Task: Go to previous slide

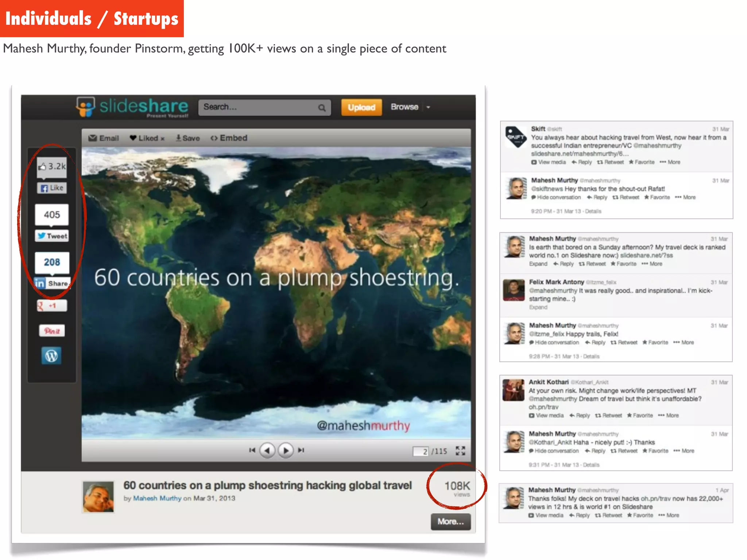Action: click(267, 451)
